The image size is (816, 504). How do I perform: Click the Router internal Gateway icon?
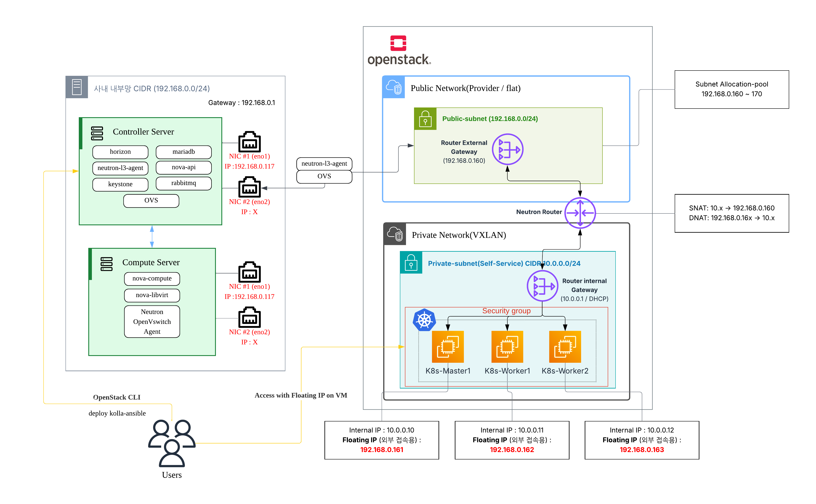point(542,286)
